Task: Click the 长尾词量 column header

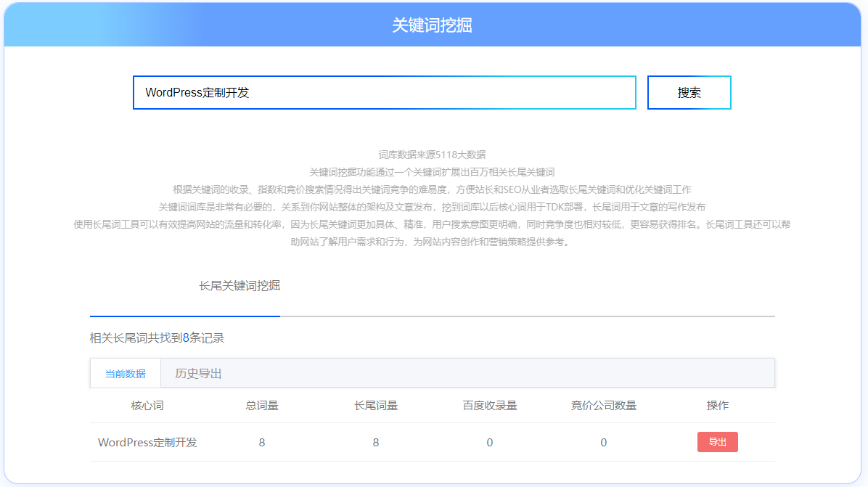Action: (374, 406)
